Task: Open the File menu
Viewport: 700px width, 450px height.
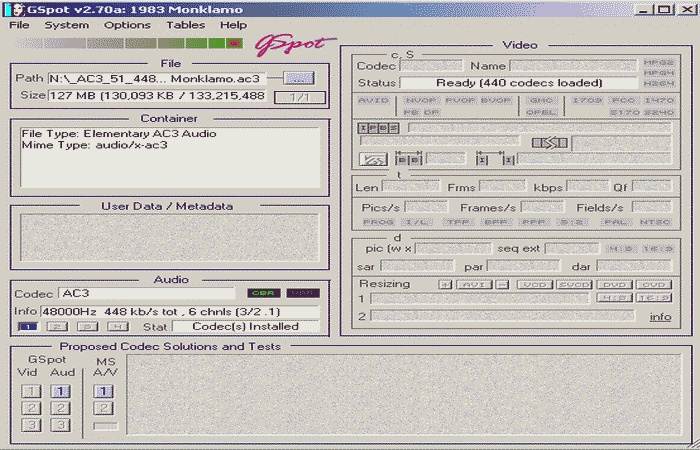Action: [20, 24]
